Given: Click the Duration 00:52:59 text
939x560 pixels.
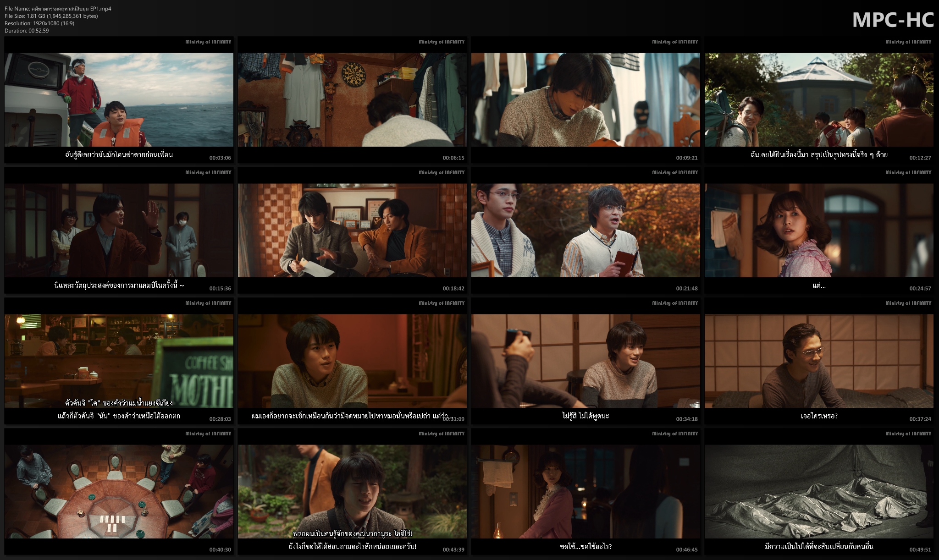Looking at the screenshot, I should pos(27,31).
